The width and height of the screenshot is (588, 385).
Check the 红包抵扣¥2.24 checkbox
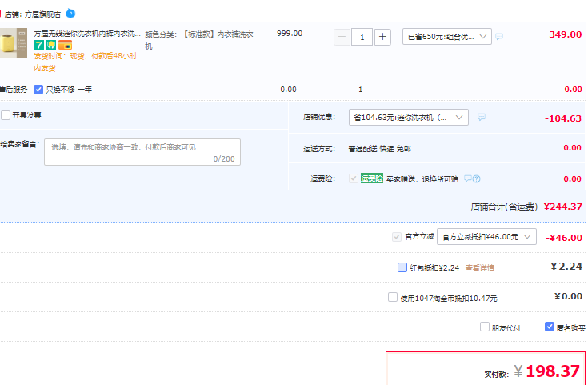402,267
